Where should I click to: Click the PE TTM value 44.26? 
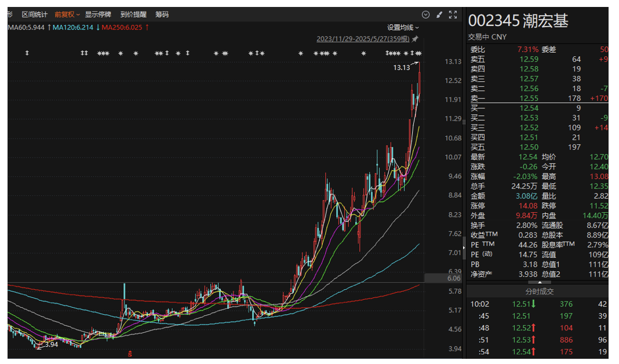pos(528,245)
